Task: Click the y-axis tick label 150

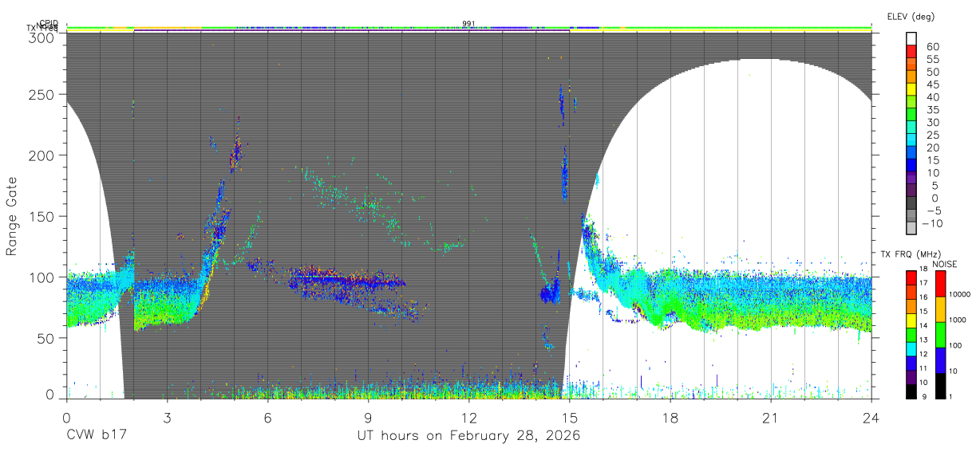Action: 41,216
